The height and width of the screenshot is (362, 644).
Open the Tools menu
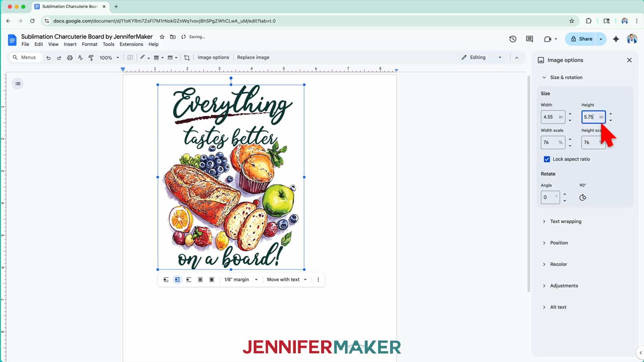[x=108, y=44]
